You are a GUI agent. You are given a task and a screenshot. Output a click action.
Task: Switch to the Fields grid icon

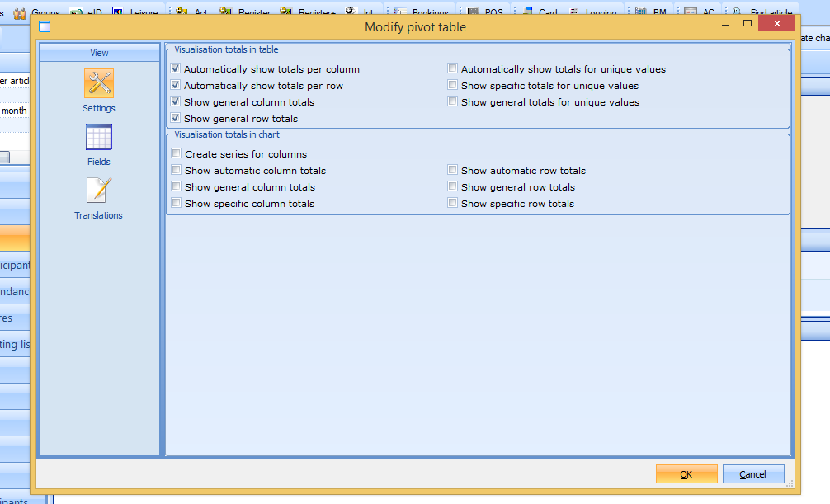(99, 137)
